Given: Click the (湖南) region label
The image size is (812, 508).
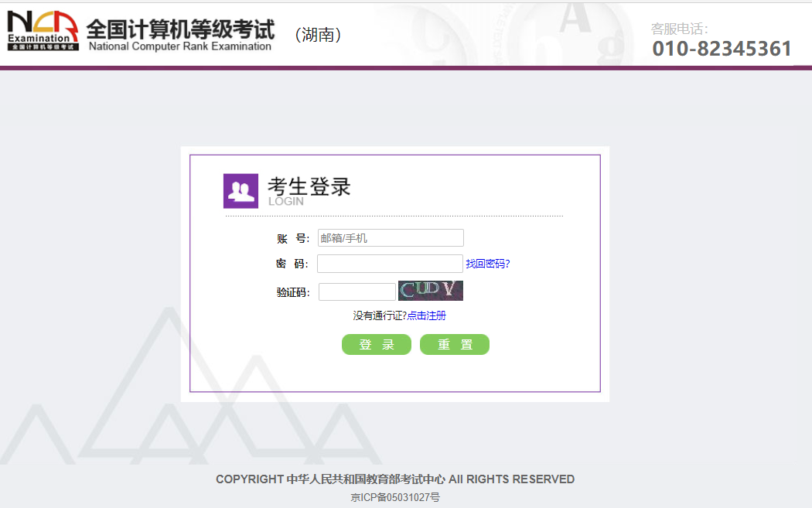Looking at the screenshot, I should (319, 34).
